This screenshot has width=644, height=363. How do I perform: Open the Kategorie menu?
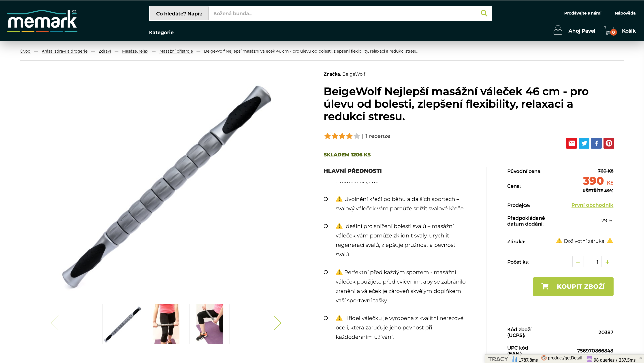coord(161,32)
